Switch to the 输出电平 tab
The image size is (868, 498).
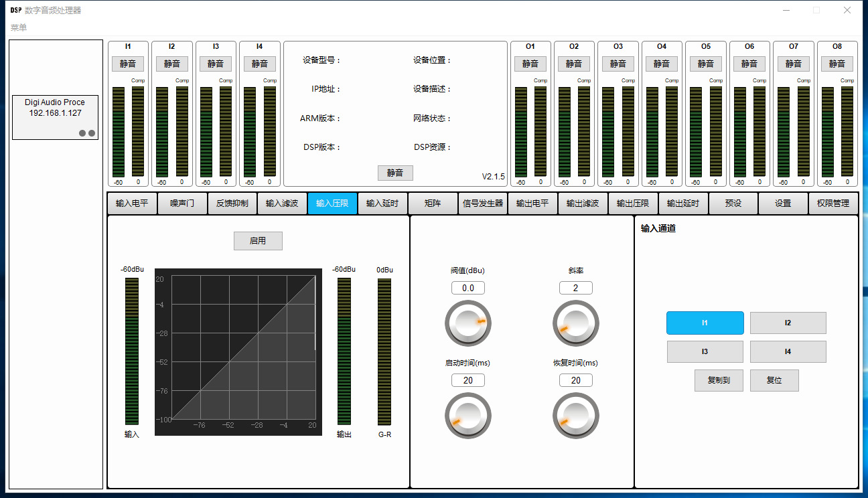(x=532, y=203)
